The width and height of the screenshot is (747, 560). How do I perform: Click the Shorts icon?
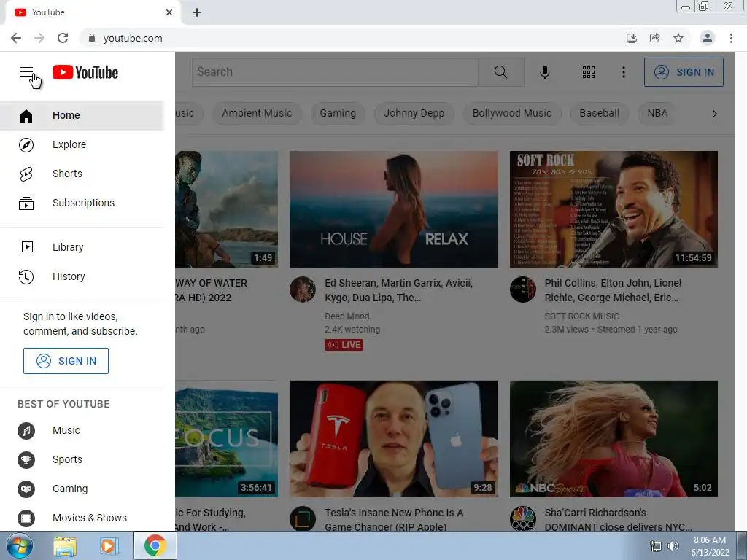(26, 174)
